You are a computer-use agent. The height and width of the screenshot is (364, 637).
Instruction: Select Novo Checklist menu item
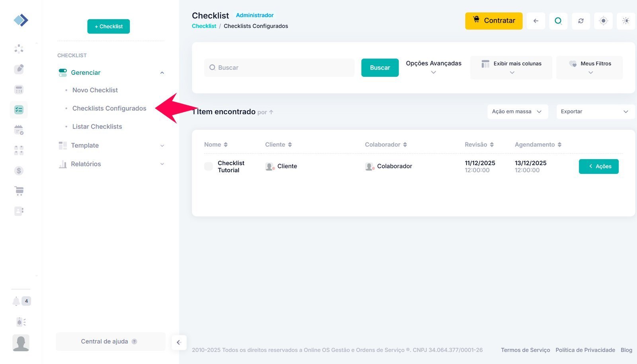click(x=95, y=90)
